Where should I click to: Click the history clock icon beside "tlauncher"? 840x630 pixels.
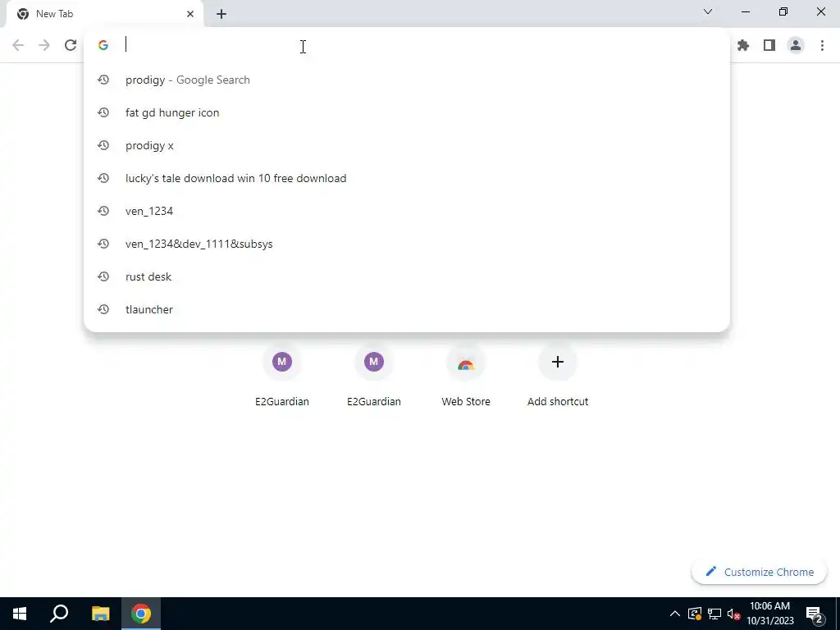[103, 309]
